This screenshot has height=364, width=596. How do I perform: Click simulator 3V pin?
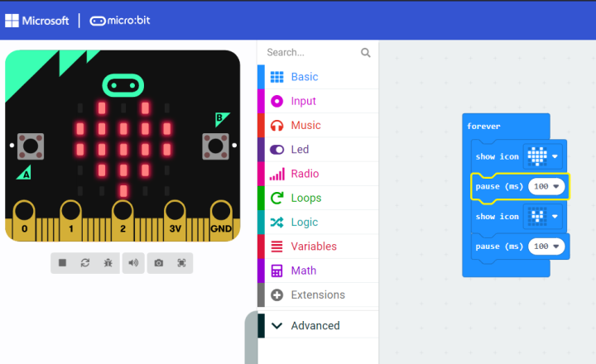175,220
